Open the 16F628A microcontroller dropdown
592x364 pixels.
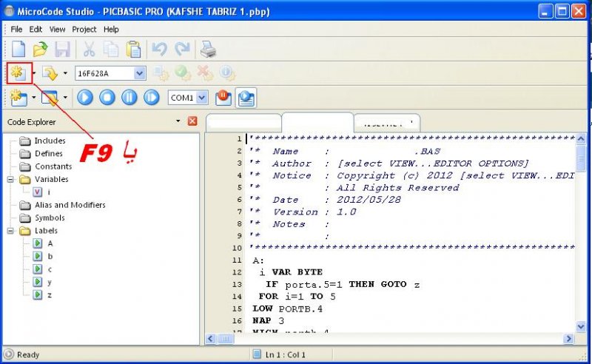(x=140, y=73)
